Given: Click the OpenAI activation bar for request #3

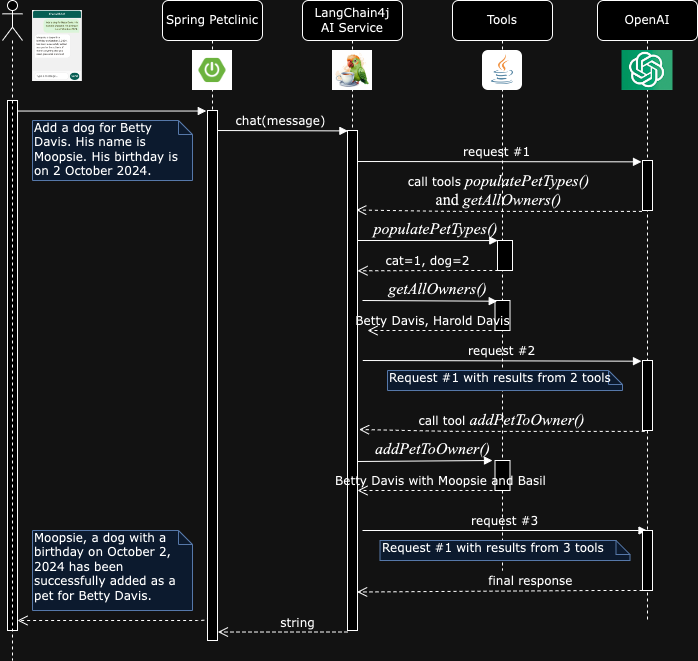Looking at the screenshot, I should pos(647,560).
